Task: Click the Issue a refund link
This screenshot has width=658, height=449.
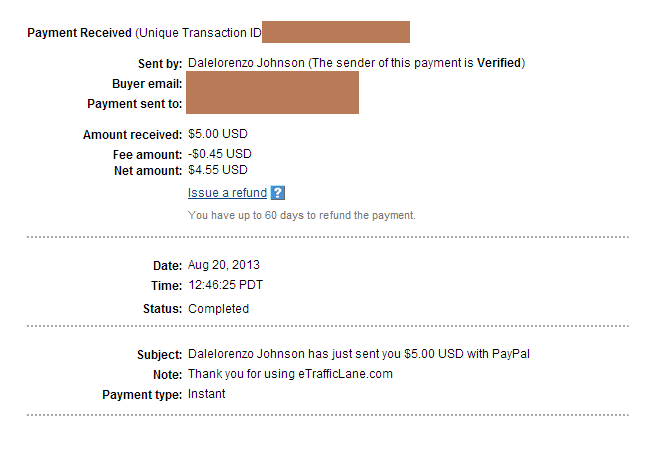Action: coord(227,193)
